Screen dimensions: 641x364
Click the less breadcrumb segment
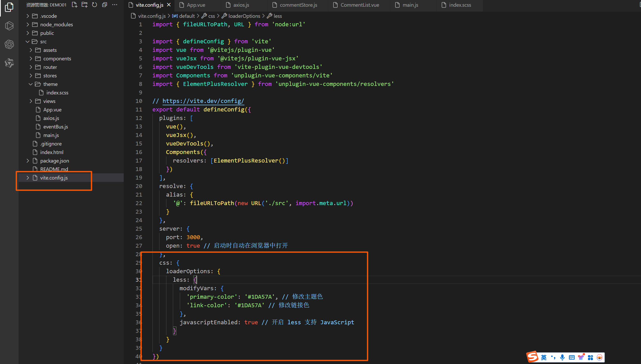point(274,16)
